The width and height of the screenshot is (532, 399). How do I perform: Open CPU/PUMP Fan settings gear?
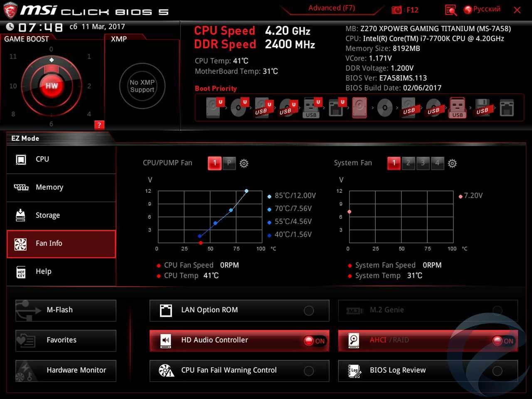[244, 163]
